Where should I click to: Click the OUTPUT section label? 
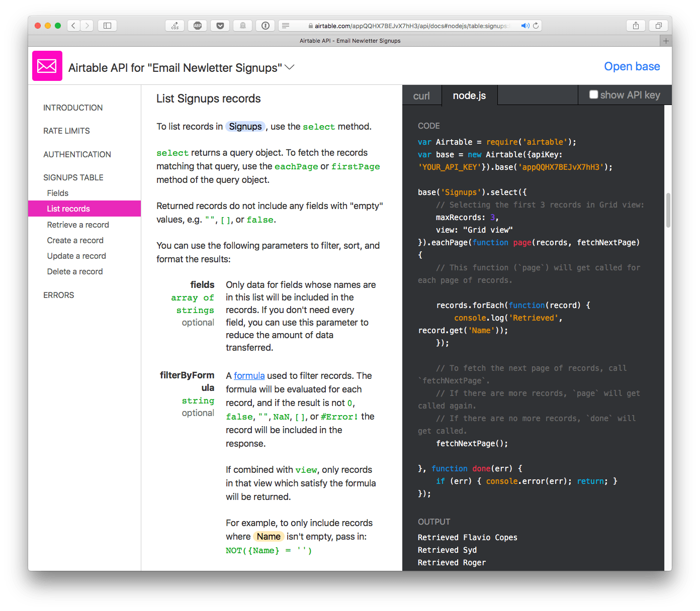pyautogui.click(x=434, y=522)
